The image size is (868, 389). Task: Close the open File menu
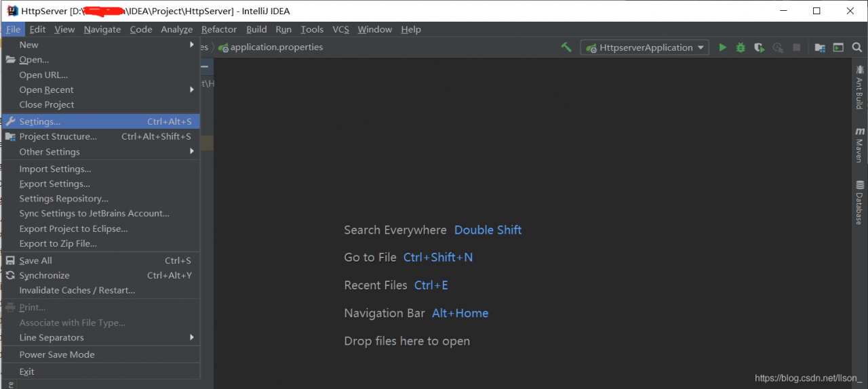click(13, 29)
